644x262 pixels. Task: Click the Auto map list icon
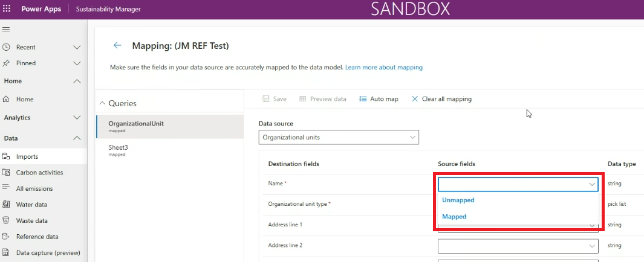363,99
